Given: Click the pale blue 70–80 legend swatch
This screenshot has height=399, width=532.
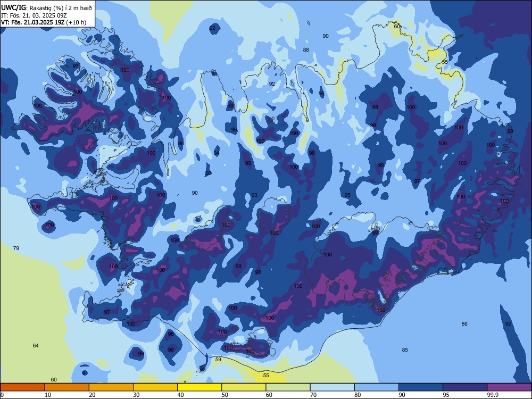Looking at the screenshot, I should tap(332, 387).
